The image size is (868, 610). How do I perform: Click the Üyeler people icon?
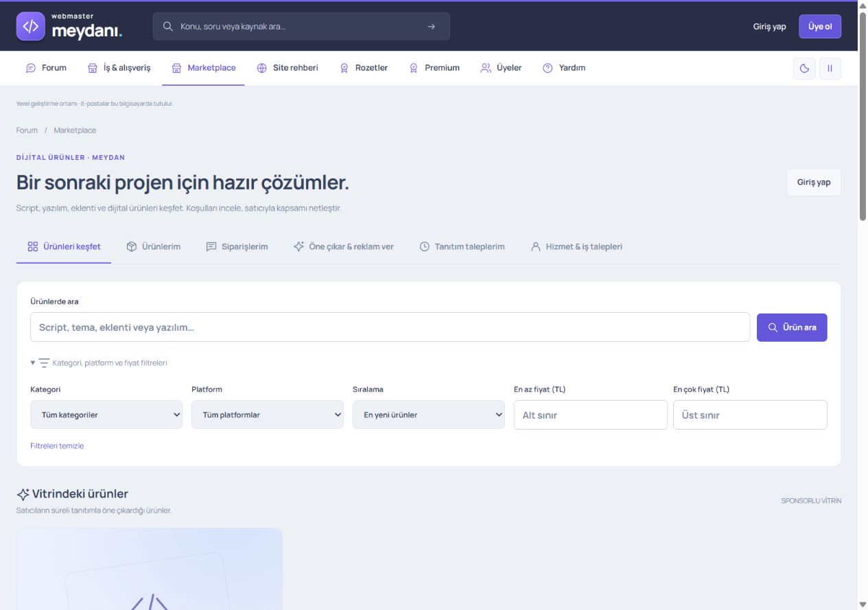coord(486,68)
